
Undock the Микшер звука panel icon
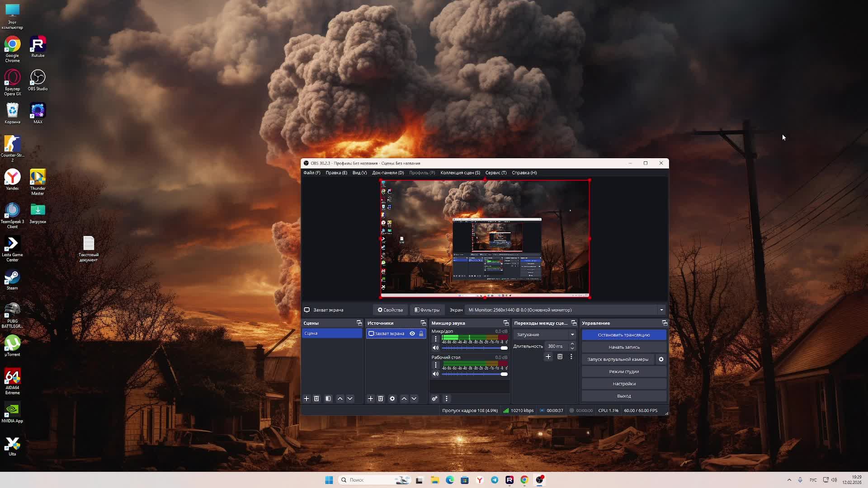506,323
